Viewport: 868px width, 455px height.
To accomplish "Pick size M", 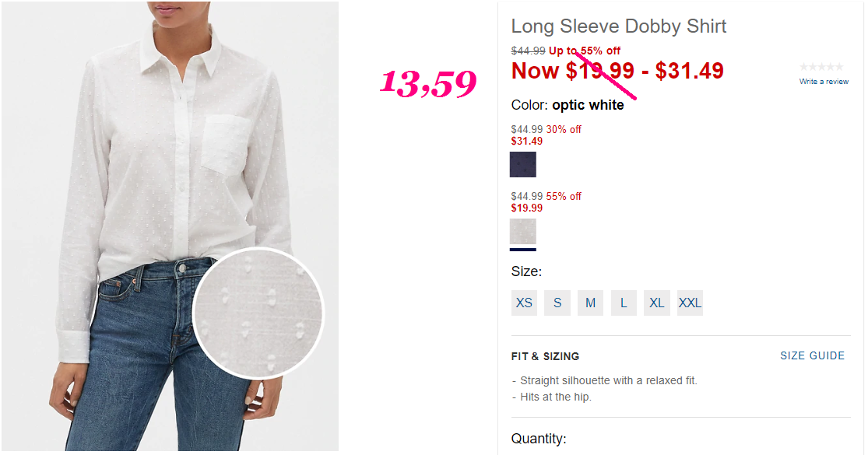I will pos(591,303).
